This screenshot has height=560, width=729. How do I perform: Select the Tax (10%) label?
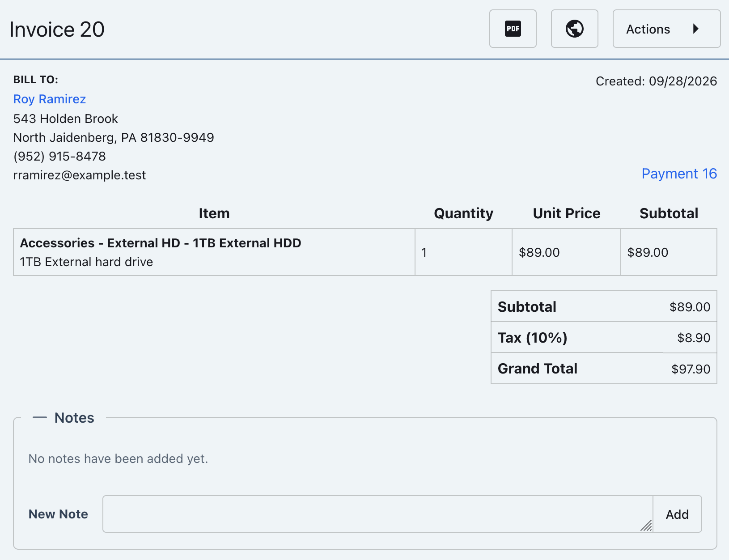tap(532, 338)
